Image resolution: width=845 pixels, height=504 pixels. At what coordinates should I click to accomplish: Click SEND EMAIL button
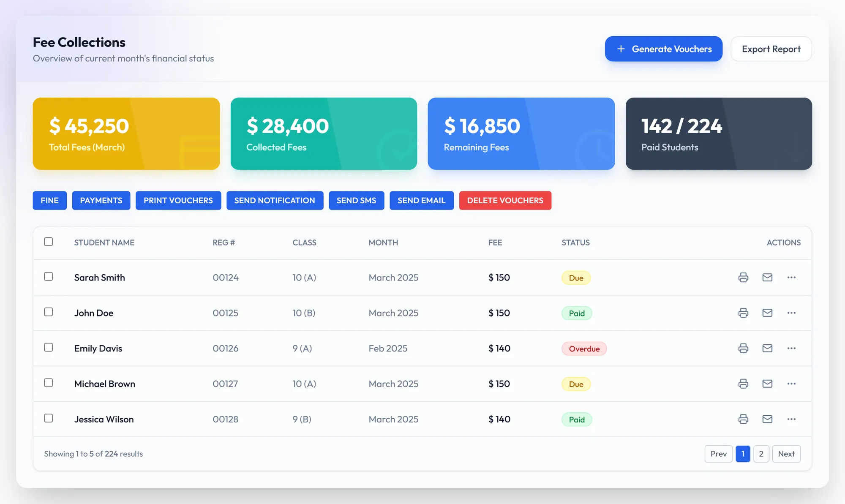point(422,201)
